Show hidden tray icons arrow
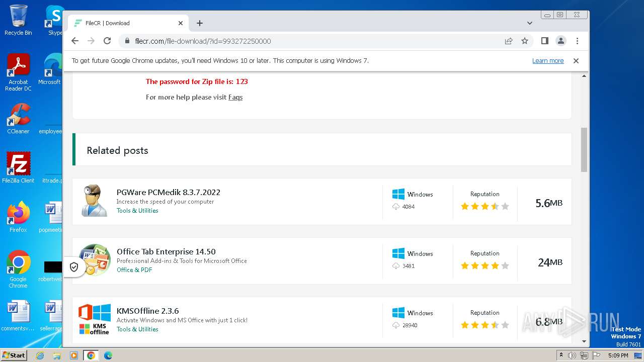This screenshot has width=644, height=362. point(561,355)
